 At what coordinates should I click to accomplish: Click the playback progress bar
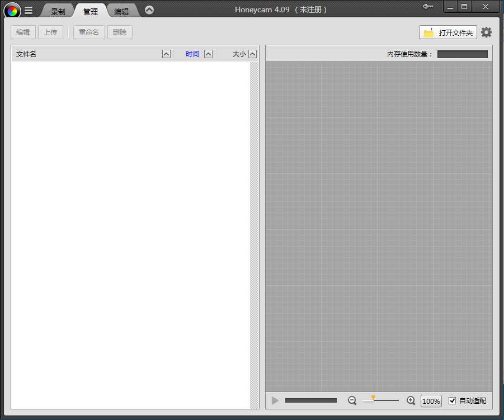point(311,400)
